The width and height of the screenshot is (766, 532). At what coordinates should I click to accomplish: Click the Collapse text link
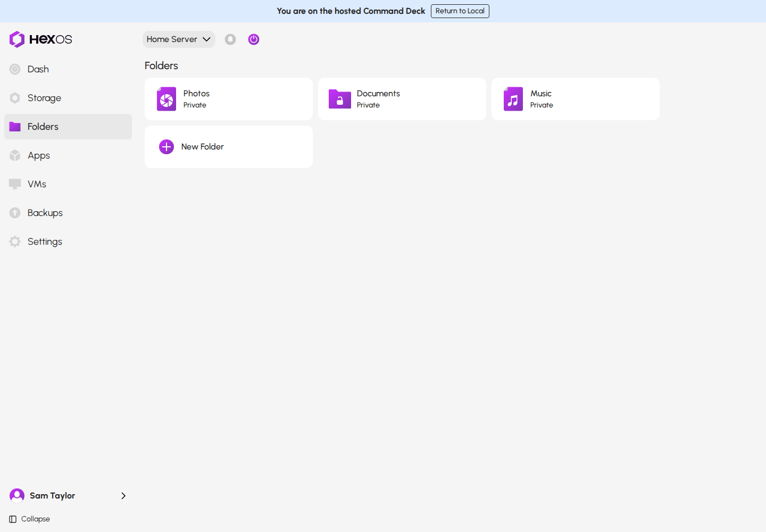[x=36, y=519]
